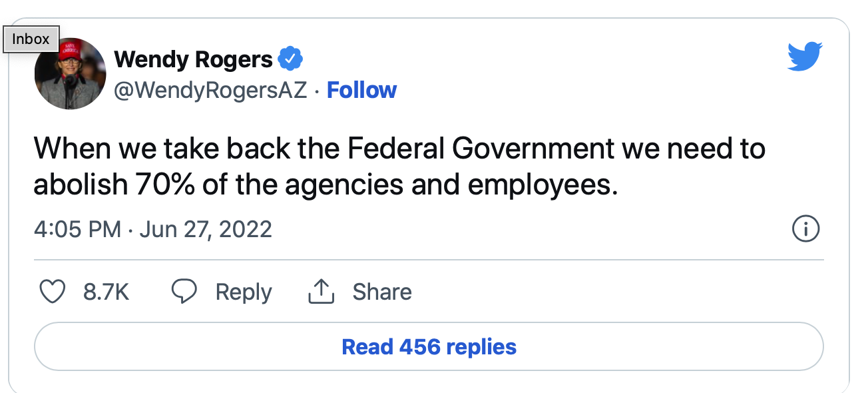This screenshot has width=868, height=393.
Task: Click the share upload arrow icon
Action: pos(321,292)
